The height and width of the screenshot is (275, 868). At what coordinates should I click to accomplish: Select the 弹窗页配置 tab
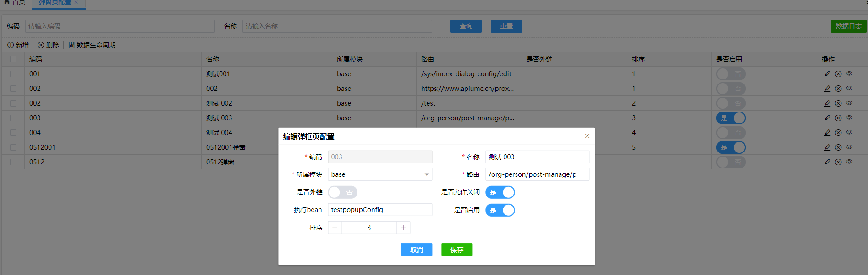pyautogui.click(x=55, y=3)
